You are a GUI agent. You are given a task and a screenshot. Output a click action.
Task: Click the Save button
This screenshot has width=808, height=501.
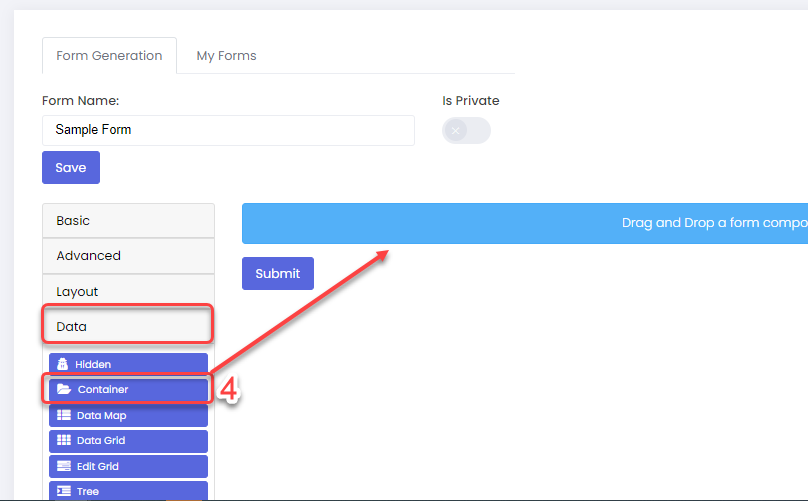click(71, 168)
